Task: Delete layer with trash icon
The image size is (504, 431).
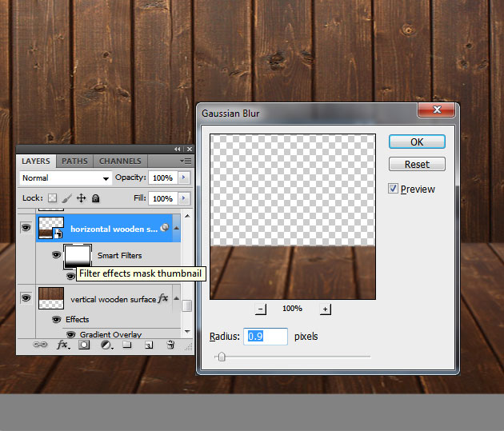Action: (170, 345)
